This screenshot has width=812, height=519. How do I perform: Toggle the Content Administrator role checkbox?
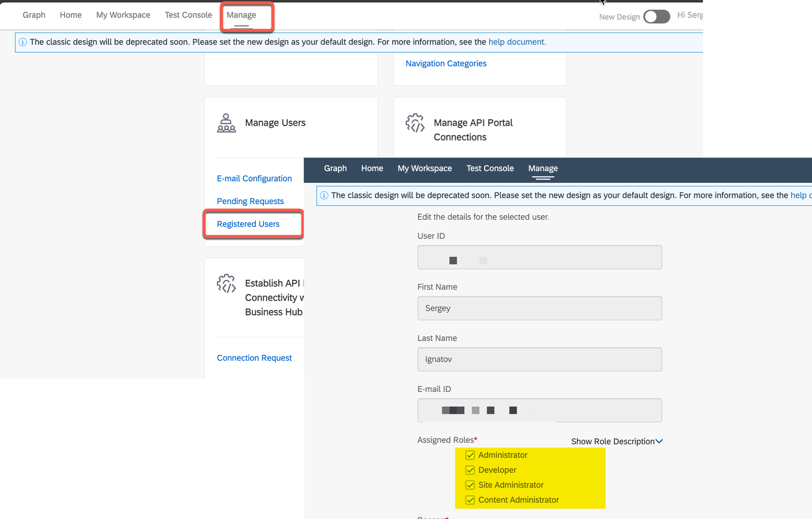pyautogui.click(x=470, y=500)
